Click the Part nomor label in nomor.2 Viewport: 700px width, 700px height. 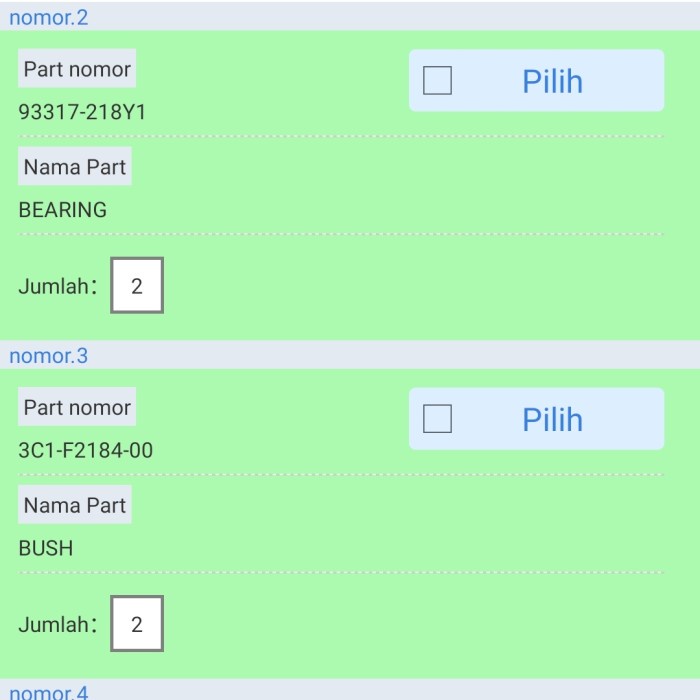click(x=77, y=69)
